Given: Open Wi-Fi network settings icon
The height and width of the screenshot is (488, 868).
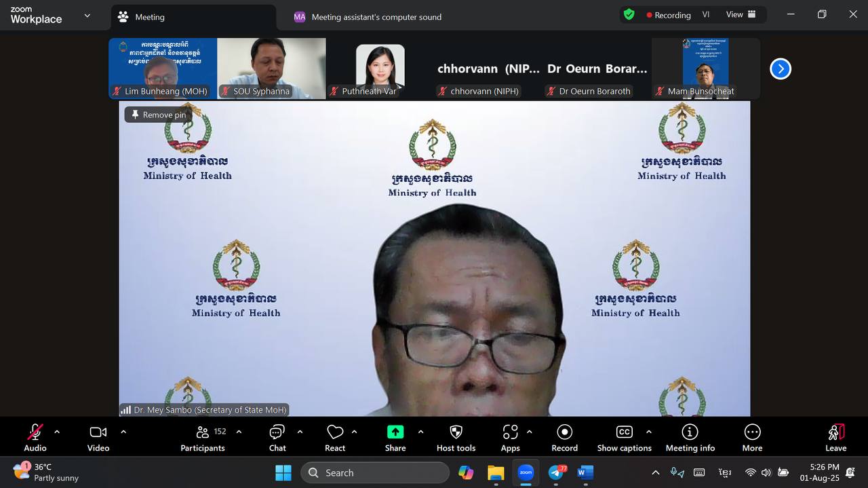Looking at the screenshot, I should pos(750,472).
